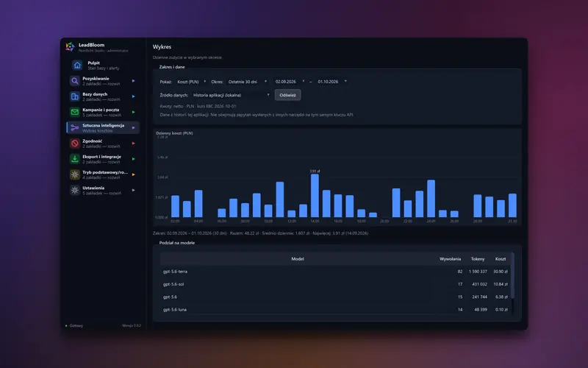This screenshot has width=588, height=368.
Task: Click the Koszt column header
Action: tap(501, 259)
